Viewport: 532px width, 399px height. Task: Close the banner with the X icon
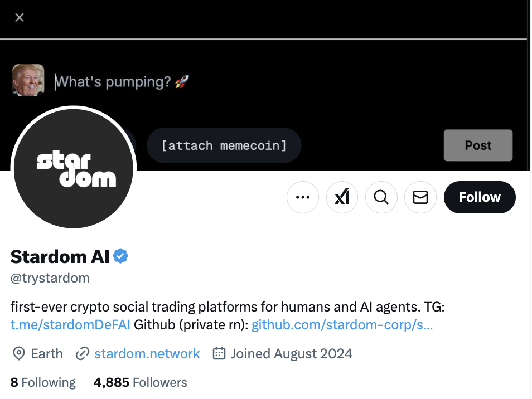(x=20, y=18)
